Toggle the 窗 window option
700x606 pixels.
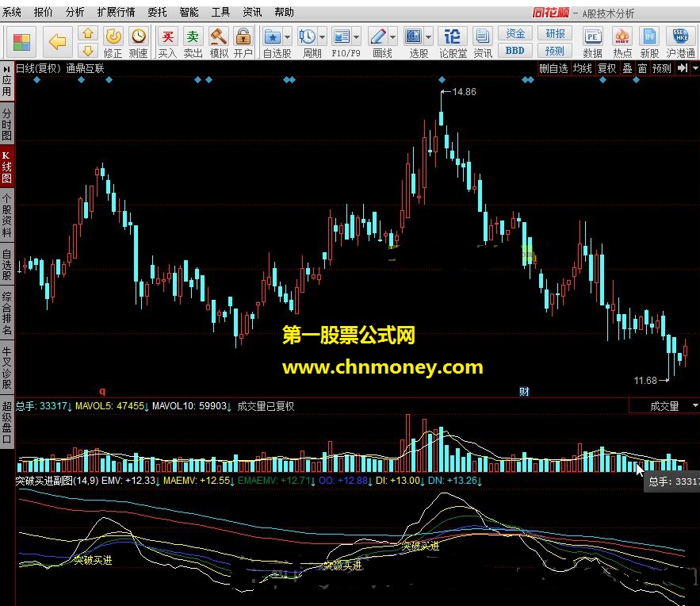point(642,68)
